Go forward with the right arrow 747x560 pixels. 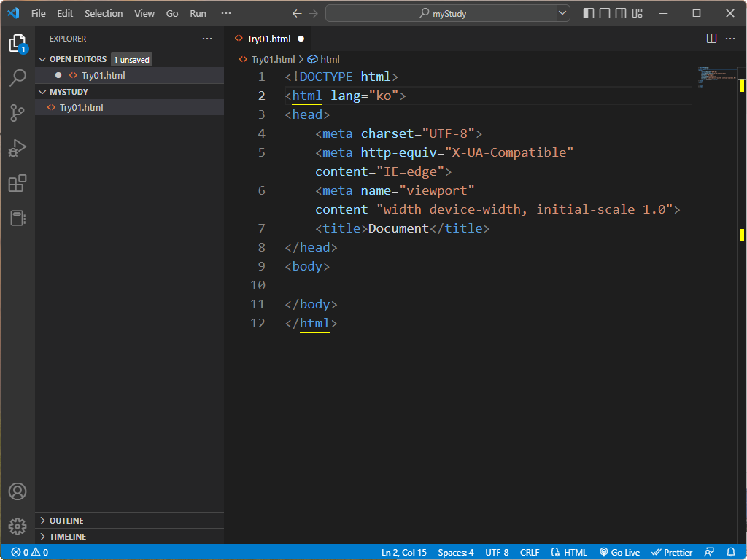(x=313, y=13)
